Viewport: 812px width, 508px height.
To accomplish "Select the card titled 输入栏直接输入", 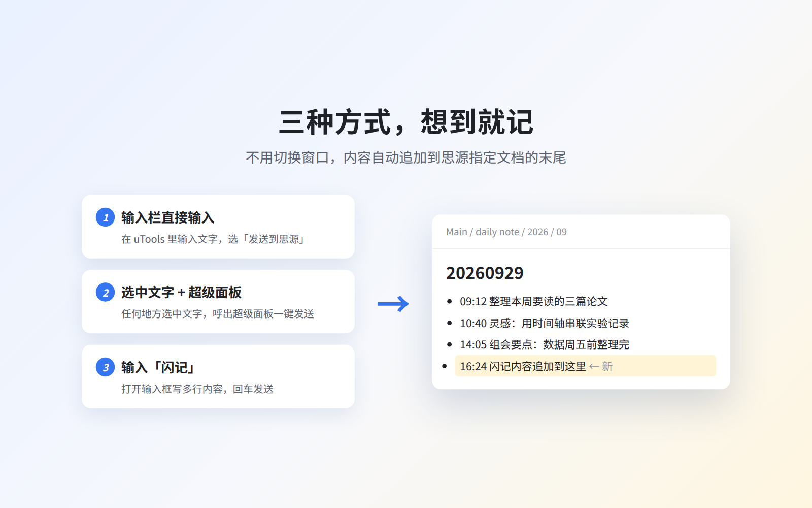I will 218,227.
